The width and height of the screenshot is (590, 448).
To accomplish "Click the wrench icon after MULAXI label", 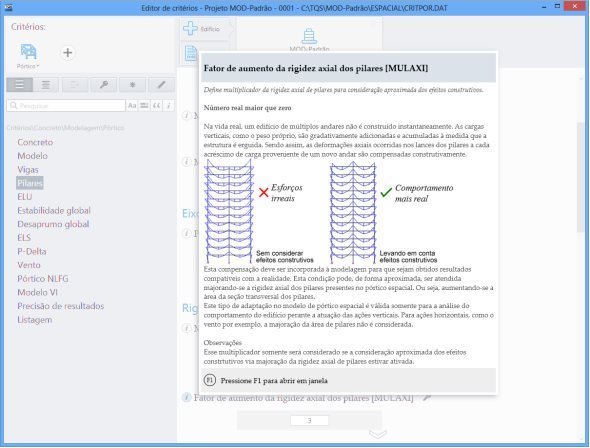I will pyautogui.click(x=426, y=398).
